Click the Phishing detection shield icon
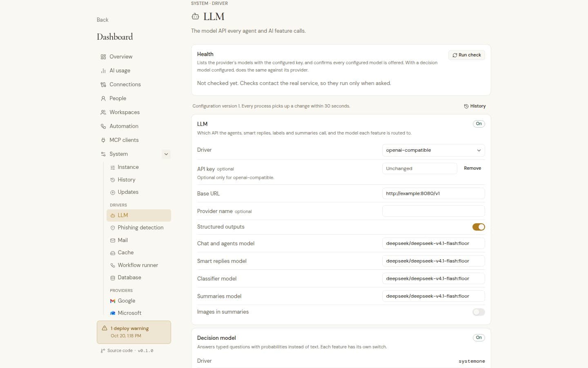 113,228
